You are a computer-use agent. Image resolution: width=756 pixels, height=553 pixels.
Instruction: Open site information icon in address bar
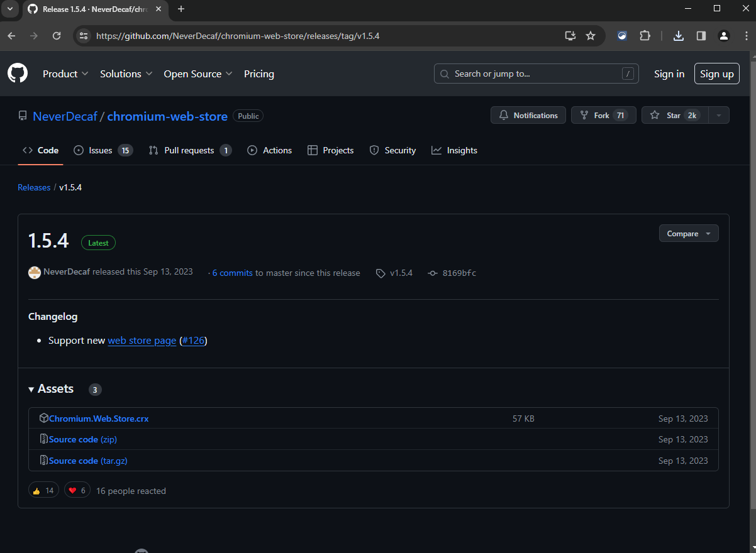coord(84,36)
